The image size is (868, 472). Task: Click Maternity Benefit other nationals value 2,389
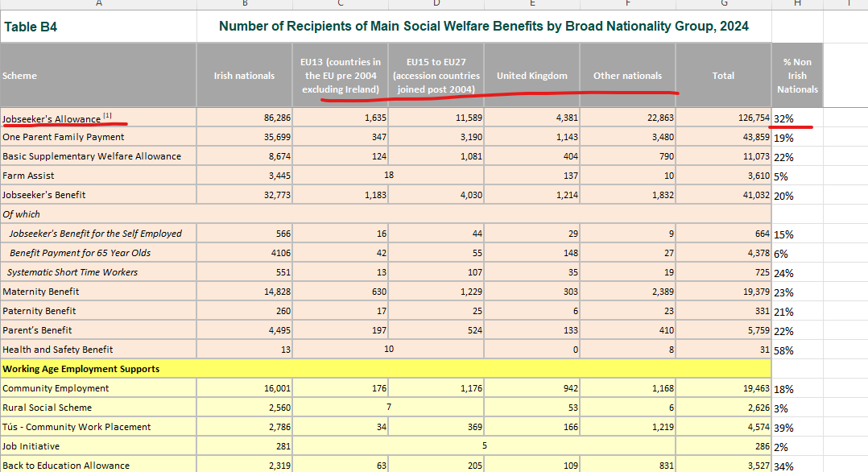point(628,292)
